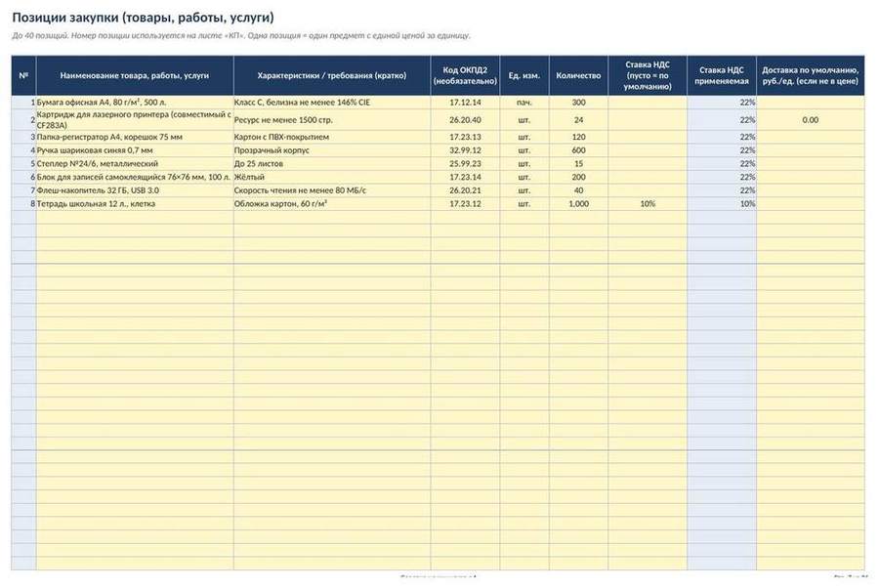Click 'Класс С, белизна не менее 146% CIE'
The height and width of the screenshot is (588, 879).
point(332,103)
